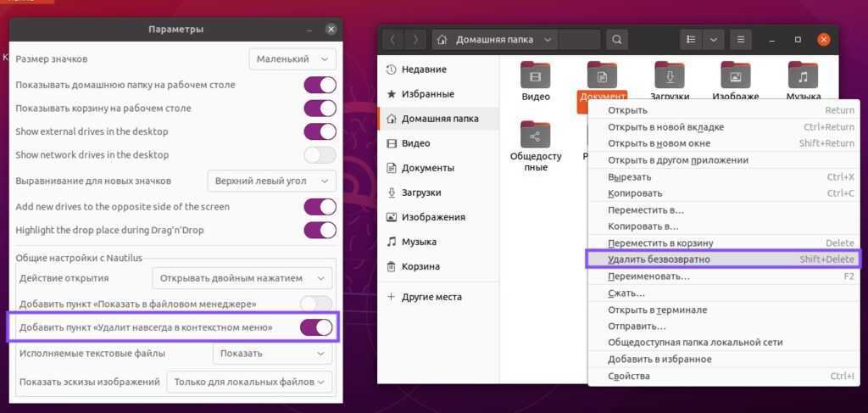Enable «Показать в файловом менеджере» switch
868x413 pixels.
[316, 304]
